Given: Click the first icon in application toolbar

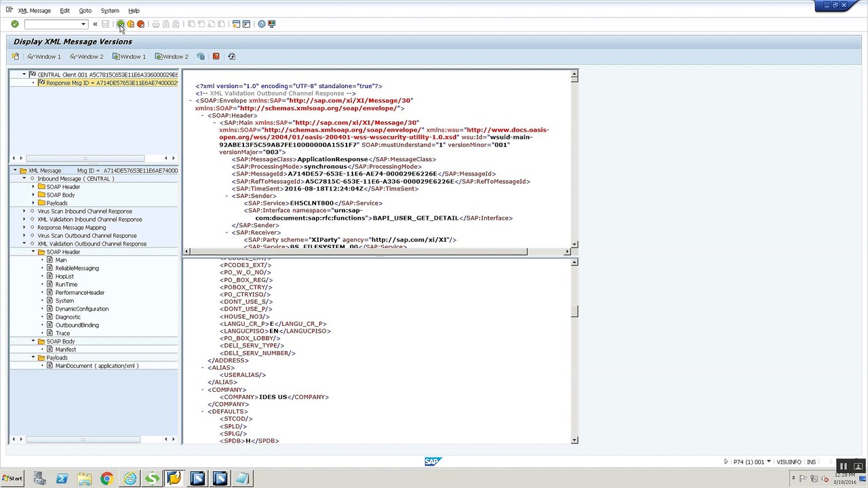Looking at the screenshot, I should pos(16,56).
